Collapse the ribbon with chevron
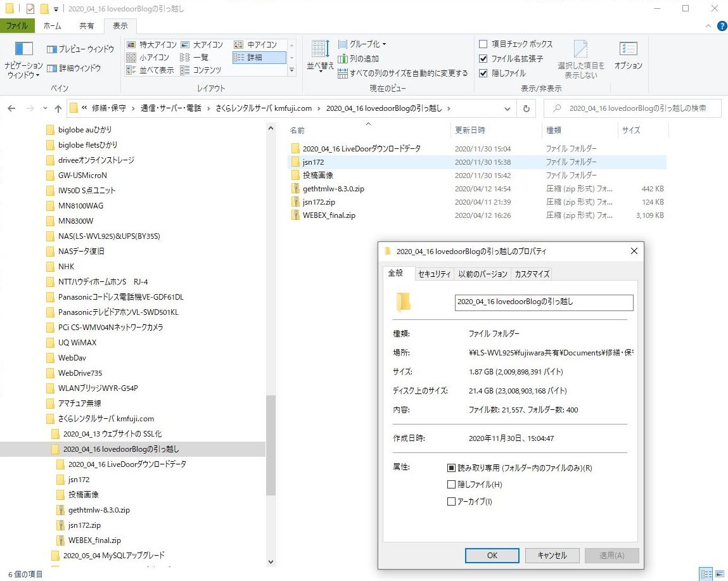Screen dimensions: 728x581 (708, 26)
